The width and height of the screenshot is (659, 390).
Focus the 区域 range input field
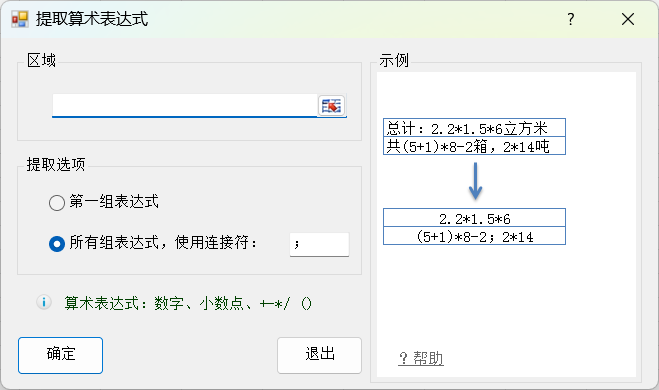pyautogui.click(x=185, y=105)
